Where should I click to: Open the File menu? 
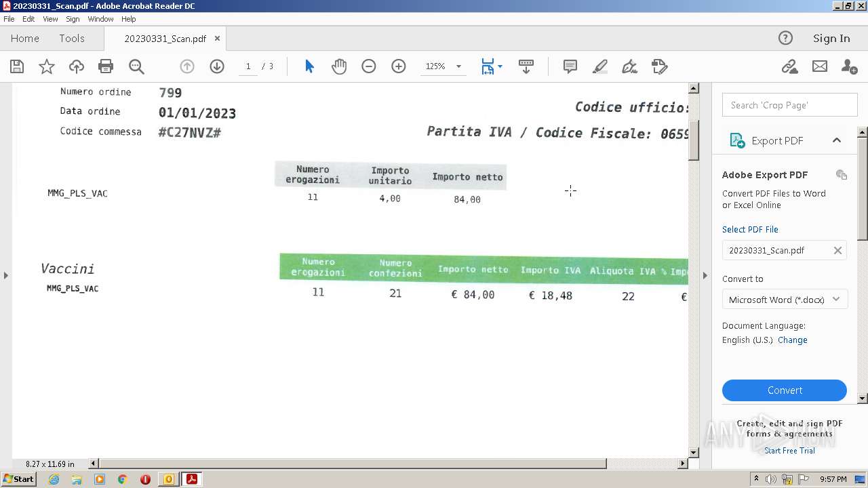(9, 19)
